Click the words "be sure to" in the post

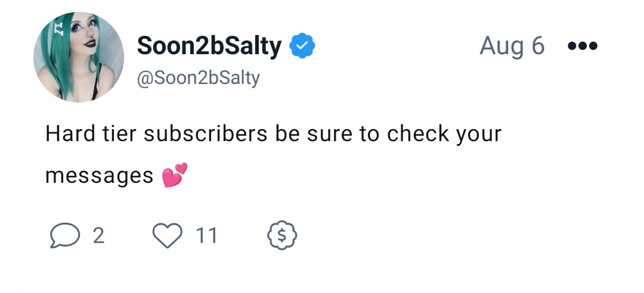[x=327, y=134]
